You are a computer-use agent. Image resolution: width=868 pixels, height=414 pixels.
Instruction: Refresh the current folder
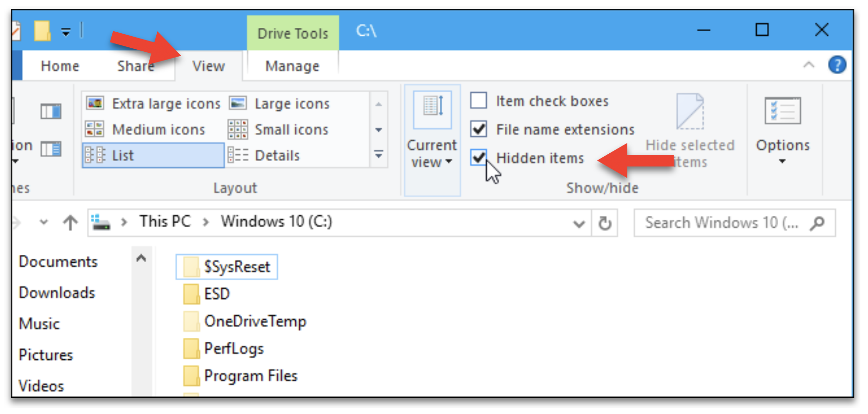[605, 223]
